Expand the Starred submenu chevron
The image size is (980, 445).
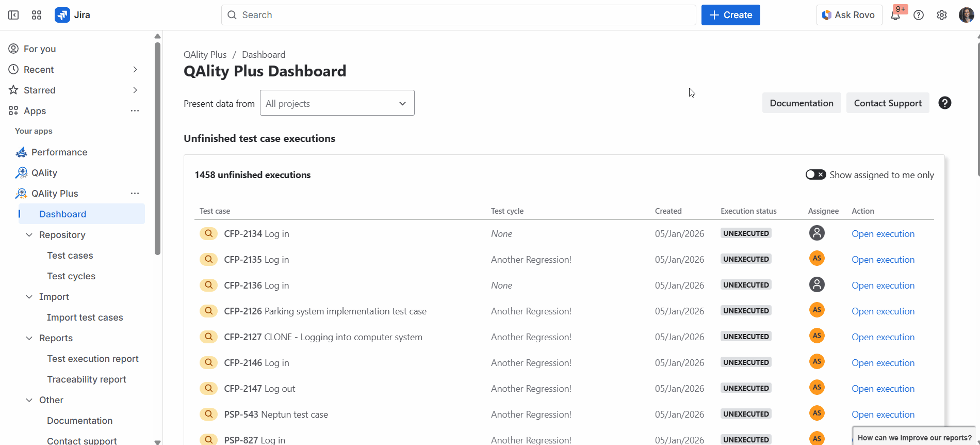click(x=135, y=90)
